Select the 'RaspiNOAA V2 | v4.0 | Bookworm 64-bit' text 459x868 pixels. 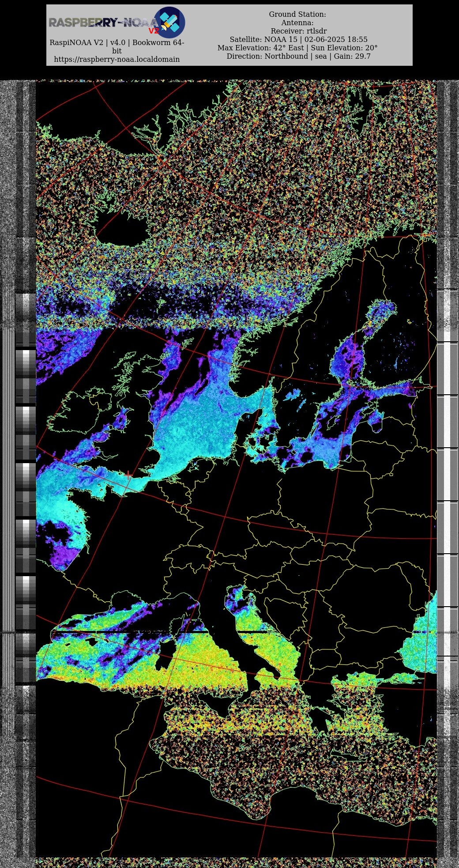click(117, 46)
